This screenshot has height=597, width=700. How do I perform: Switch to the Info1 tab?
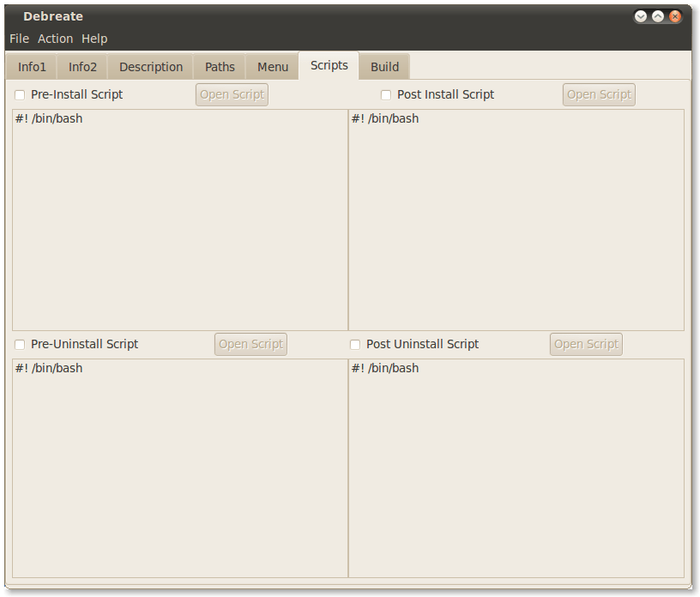[32, 67]
